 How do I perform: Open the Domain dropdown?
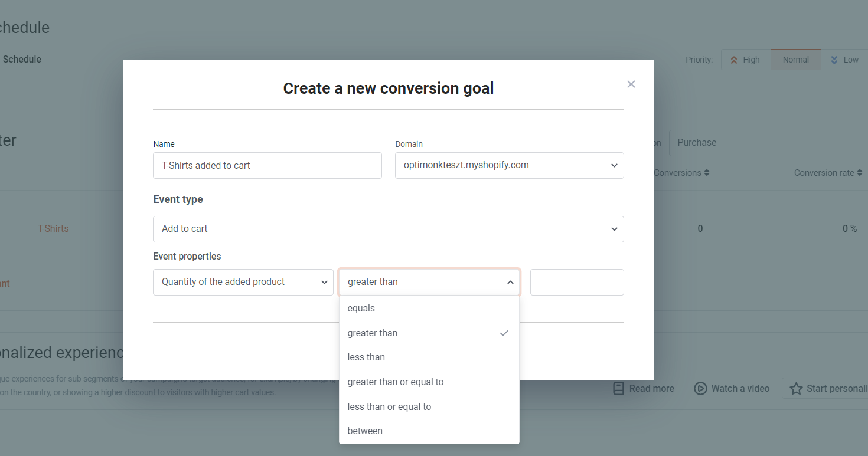point(510,165)
